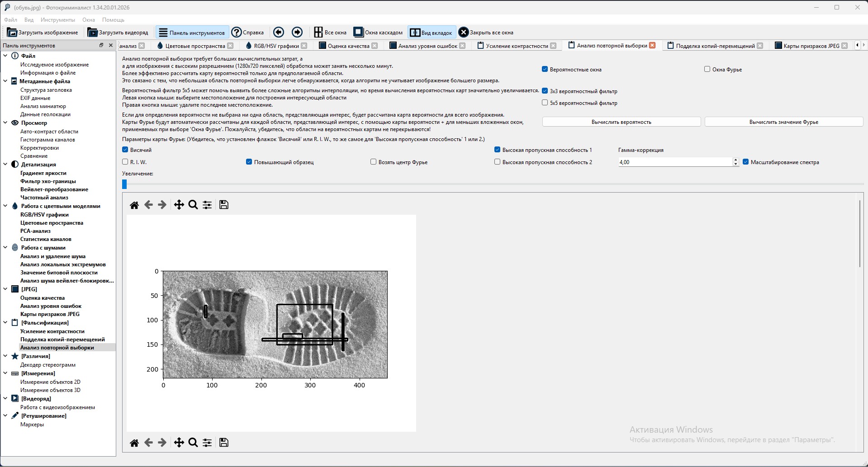The image size is (868, 467).
Task: Activate the Zoom magnifier in upper plot toolbar
Action: [193, 205]
